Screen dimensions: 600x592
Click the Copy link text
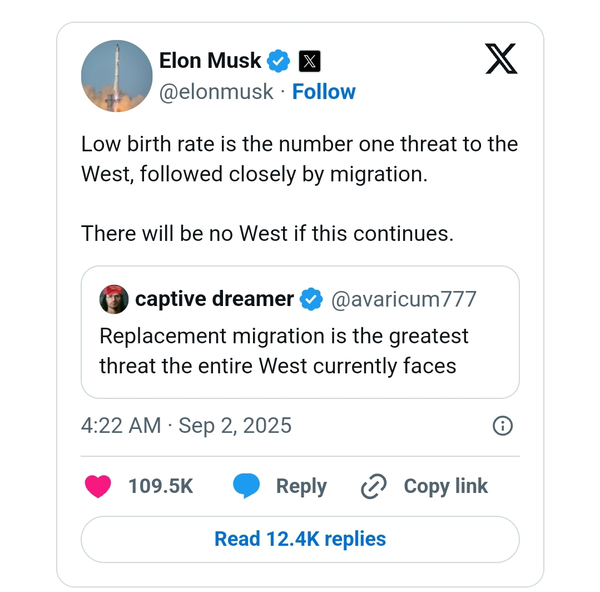click(x=445, y=486)
